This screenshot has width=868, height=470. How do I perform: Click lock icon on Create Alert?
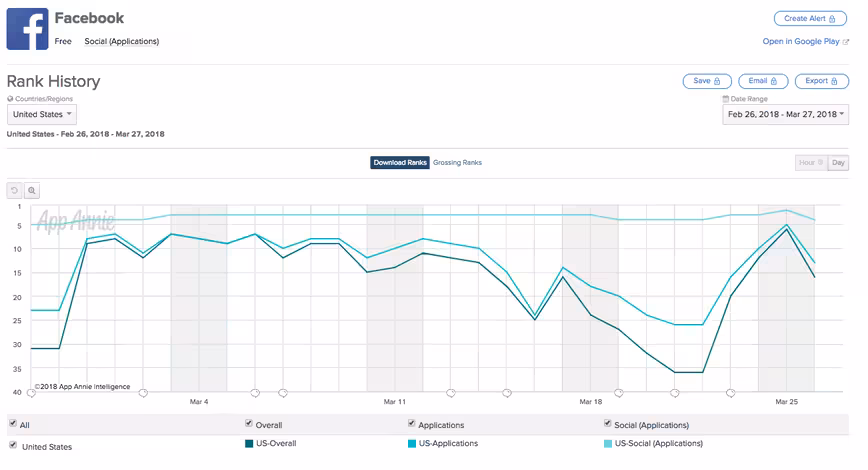832,19
